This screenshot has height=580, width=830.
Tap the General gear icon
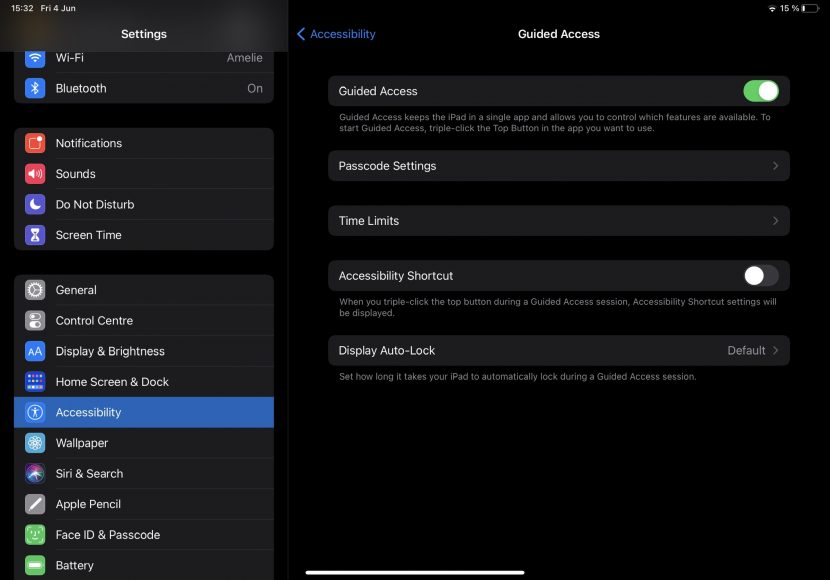[35, 290]
